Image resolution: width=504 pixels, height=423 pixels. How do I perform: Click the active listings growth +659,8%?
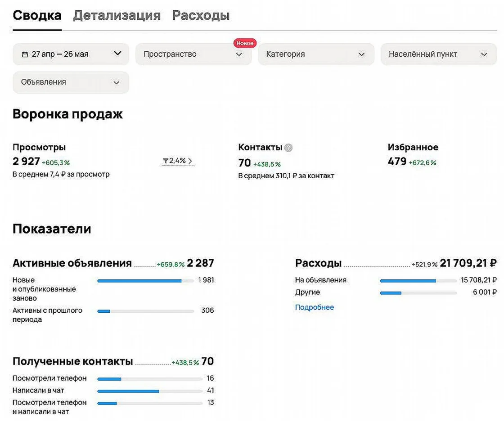point(171,265)
